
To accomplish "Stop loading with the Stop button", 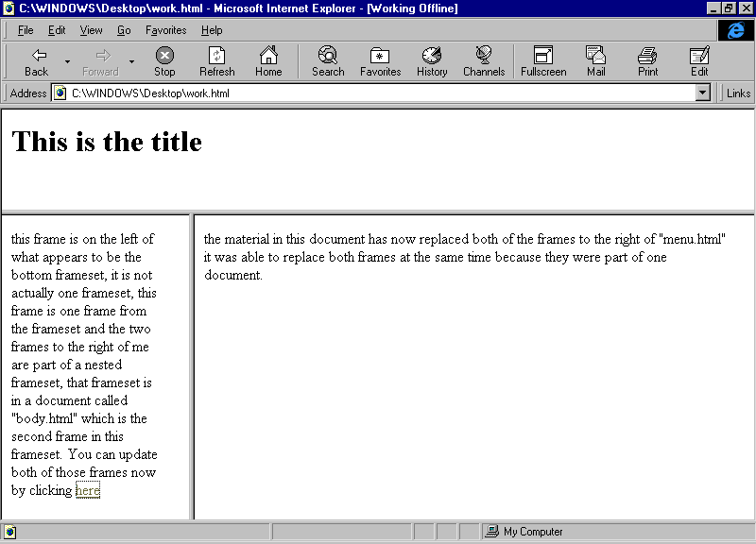I will pyautogui.click(x=164, y=61).
